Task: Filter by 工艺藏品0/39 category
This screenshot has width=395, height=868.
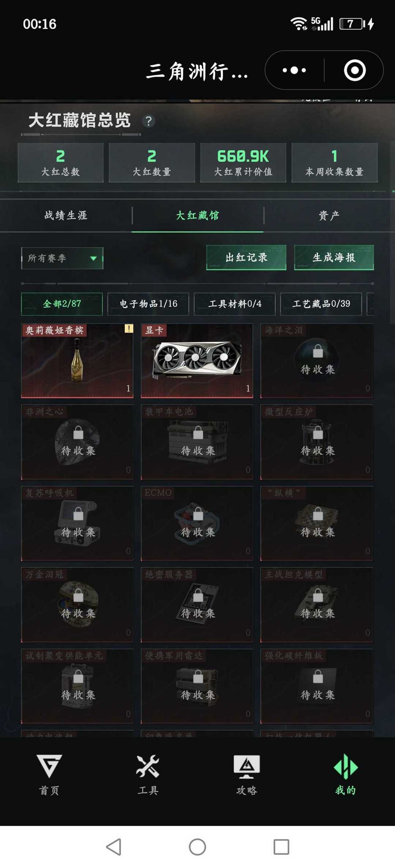Action: point(321,304)
